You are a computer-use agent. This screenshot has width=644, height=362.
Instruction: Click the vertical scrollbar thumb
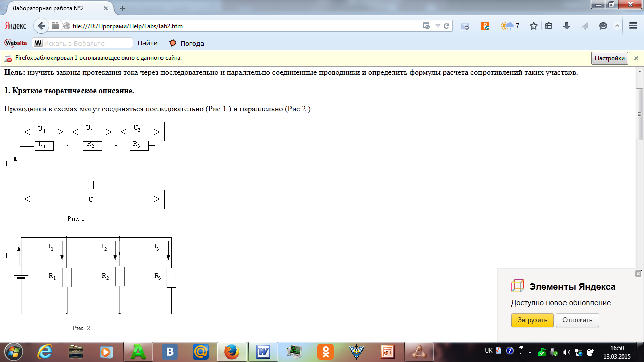coord(640,114)
